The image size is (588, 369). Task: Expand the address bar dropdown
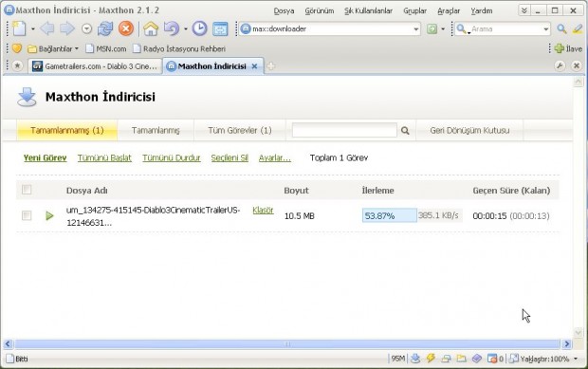coord(416,28)
